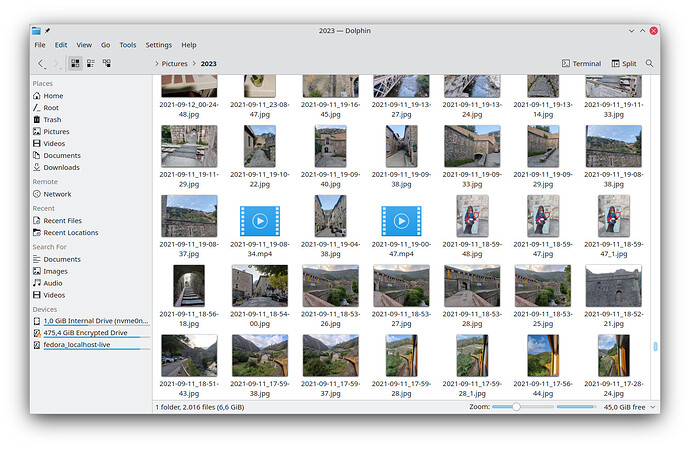690x449 pixels.
Task: Select thumbnail 2021-09-11_18-51-43.jpg
Action: (x=189, y=355)
